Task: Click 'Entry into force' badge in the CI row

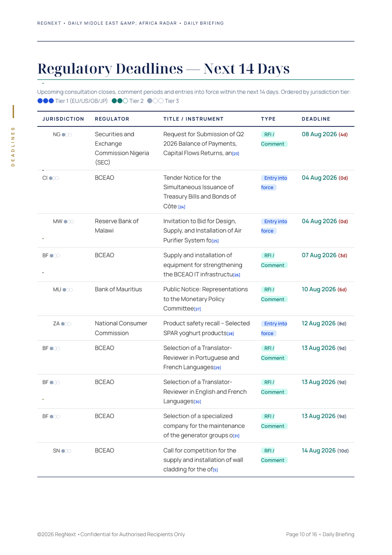Action: [274, 183]
